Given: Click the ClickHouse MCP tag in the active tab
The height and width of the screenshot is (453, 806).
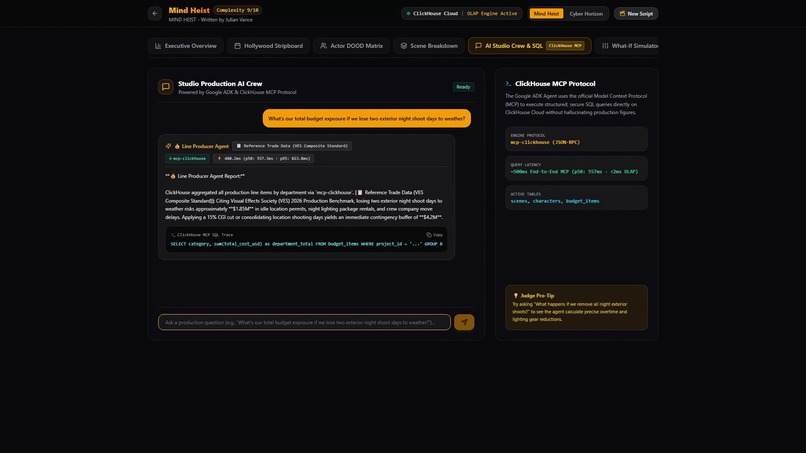Looking at the screenshot, I should pyautogui.click(x=565, y=46).
